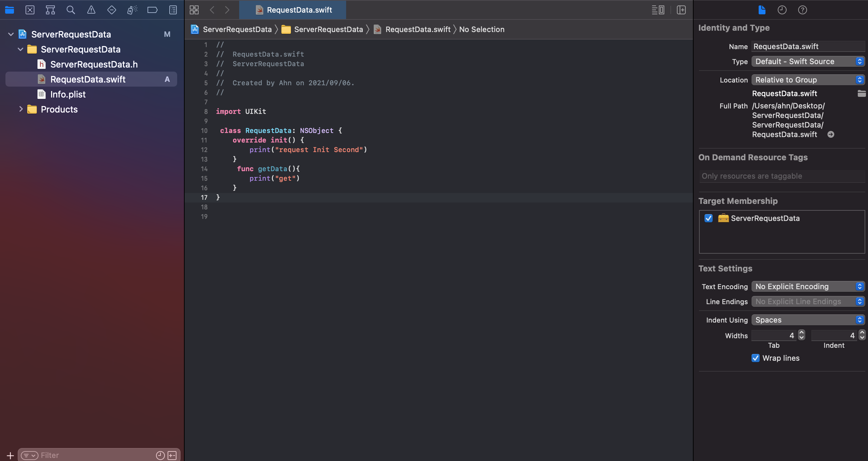Toggle the source-control status filter button

click(172, 455)
